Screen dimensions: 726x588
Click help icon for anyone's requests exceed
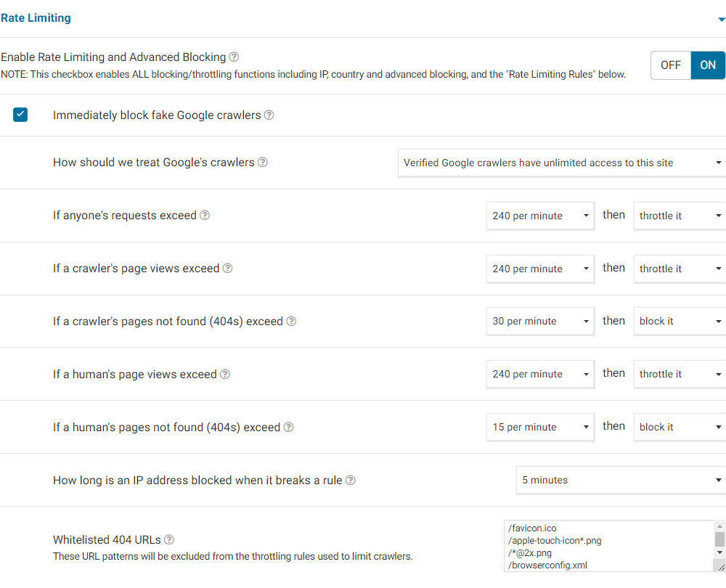(x=205, y=216)
